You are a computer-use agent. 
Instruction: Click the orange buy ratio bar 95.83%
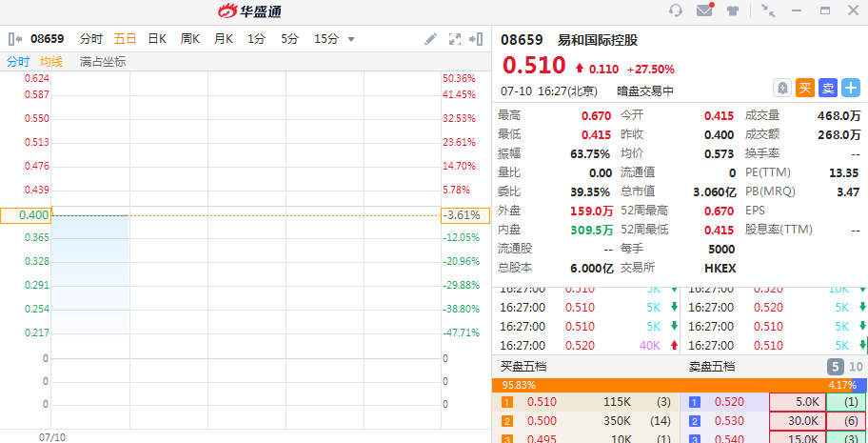point(672,385)
